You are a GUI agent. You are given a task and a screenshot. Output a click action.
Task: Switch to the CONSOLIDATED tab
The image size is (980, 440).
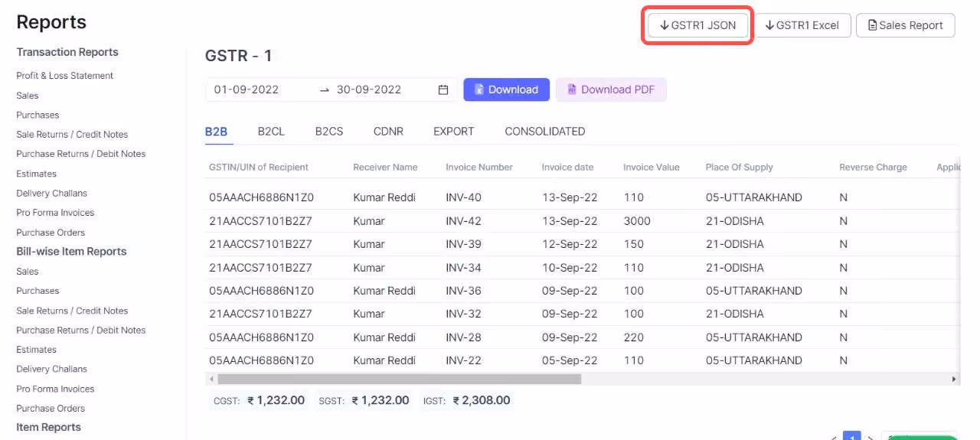pos(545,132)
